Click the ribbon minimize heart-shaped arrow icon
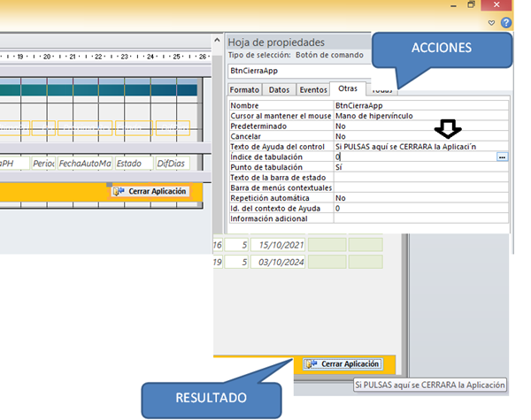 click(x=492, y=24)
